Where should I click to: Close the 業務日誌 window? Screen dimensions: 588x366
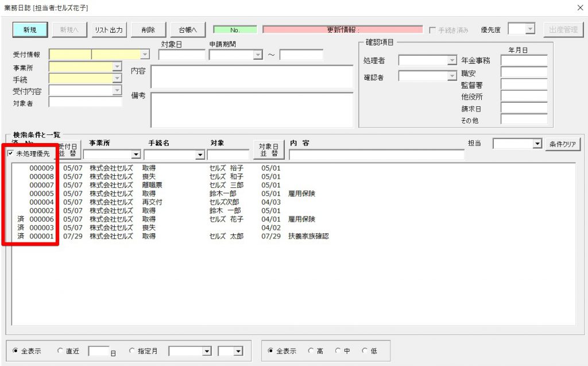pos(580,7)
